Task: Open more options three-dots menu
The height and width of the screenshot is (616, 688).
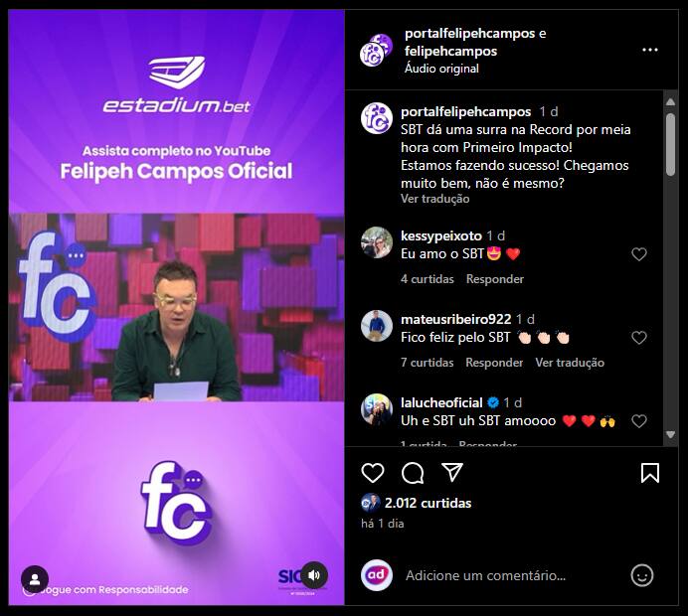Action: click(650, 50)
